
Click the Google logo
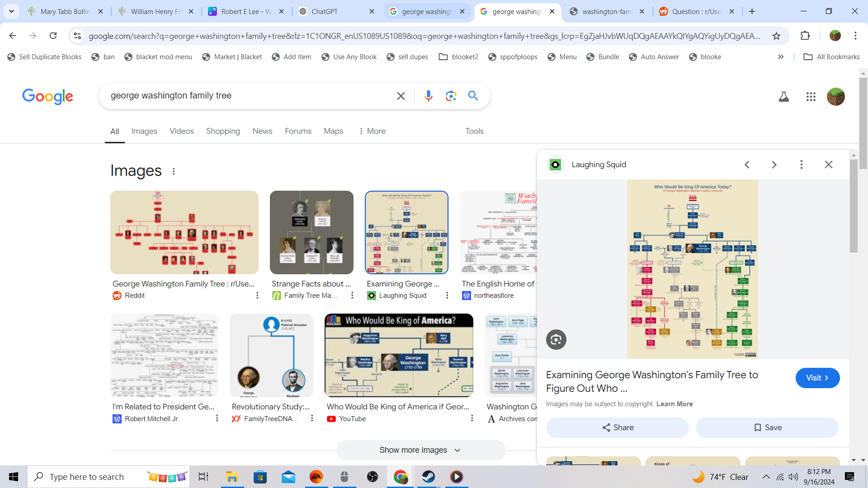47,96
